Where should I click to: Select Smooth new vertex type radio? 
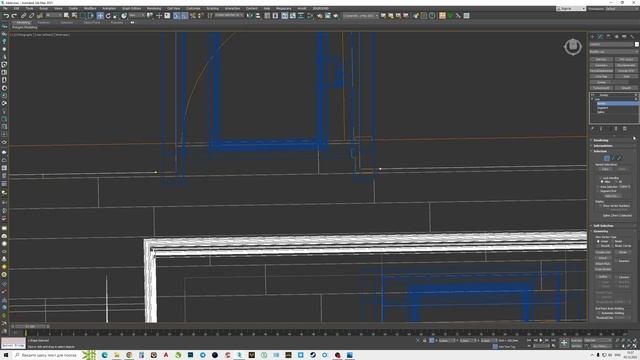[598, 246]
